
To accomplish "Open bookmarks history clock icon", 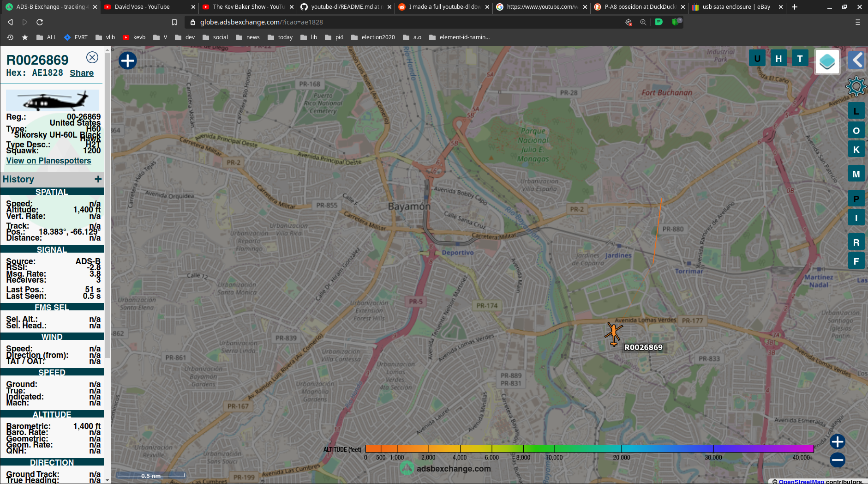I will click(10, 37).
